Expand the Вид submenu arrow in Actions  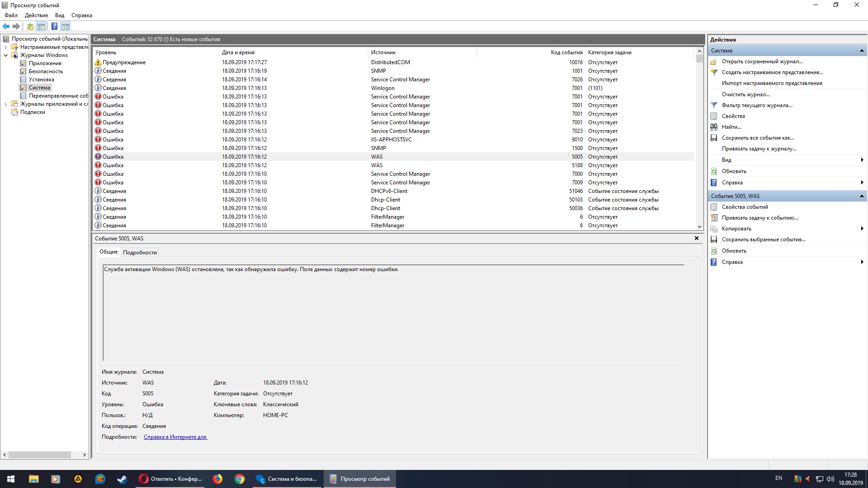coord(862,160)
